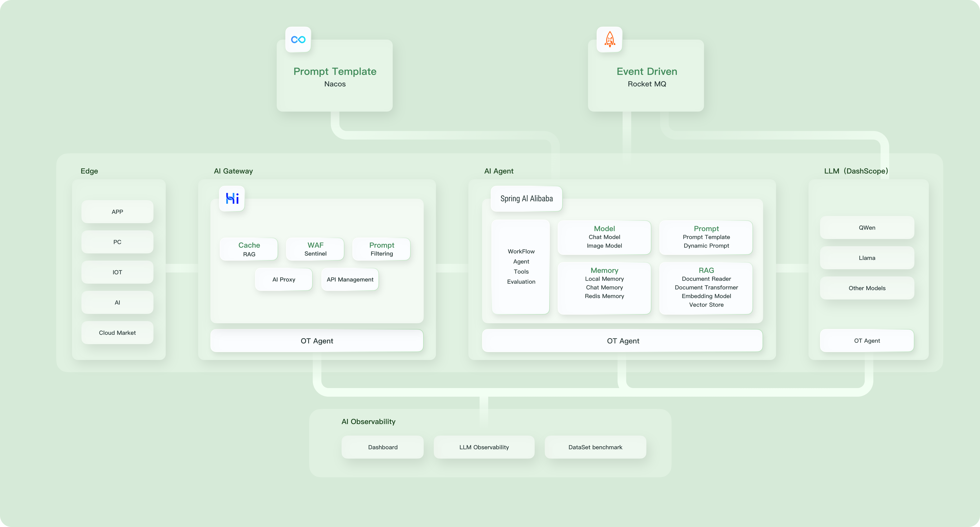The height and width of the screenshot is (527, 980).
Task: Click the OT Agent button in AI Gateway
Action: pyautogui.click(x=317, y=341)
